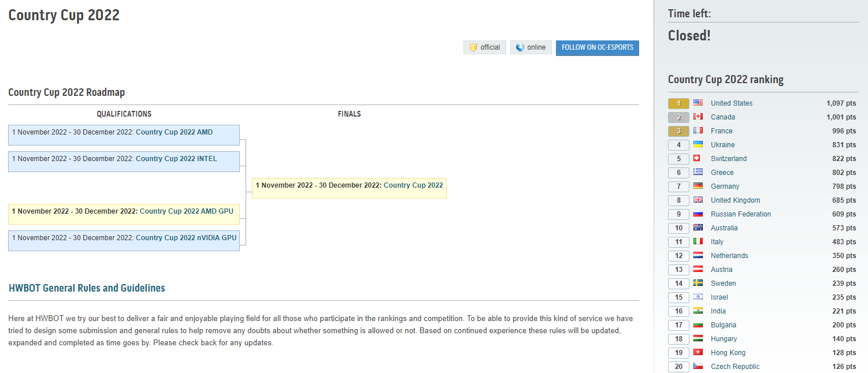The height and width of the screenshot is (373, 868).
Task: Click the Sweden flag icon
Action: coord(698,283)
